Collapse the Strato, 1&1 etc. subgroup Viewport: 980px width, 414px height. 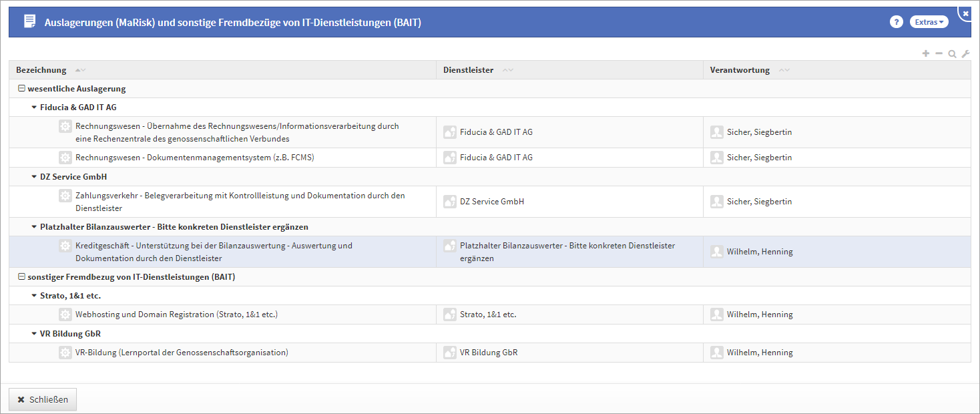[x=34, y=296]
